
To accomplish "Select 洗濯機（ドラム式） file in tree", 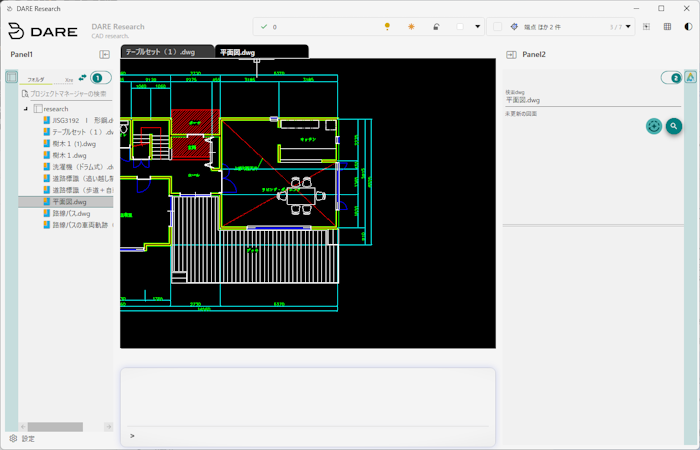I will (82, 167).
